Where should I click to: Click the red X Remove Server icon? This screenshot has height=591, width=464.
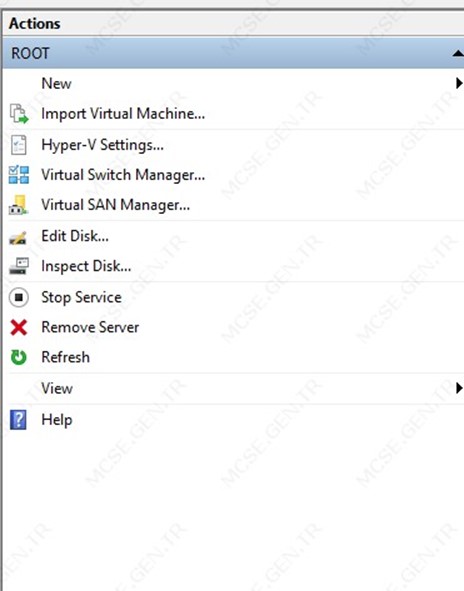coord(18,327)
